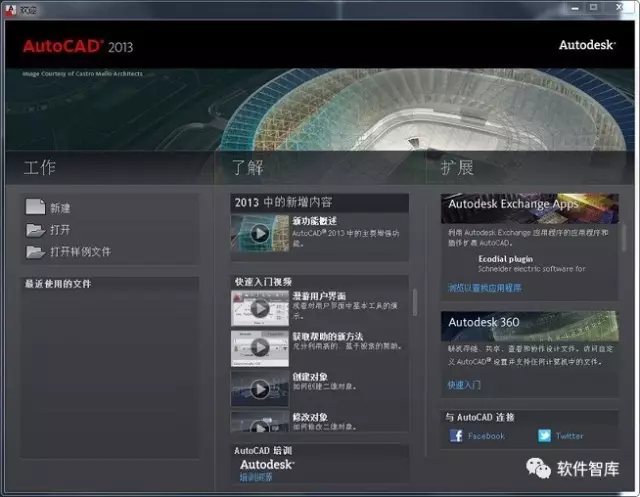This screenshot has height=497, width=640.
Task: Click the AutoCAD training link under Autodesk logo
Action: (256, 477)
